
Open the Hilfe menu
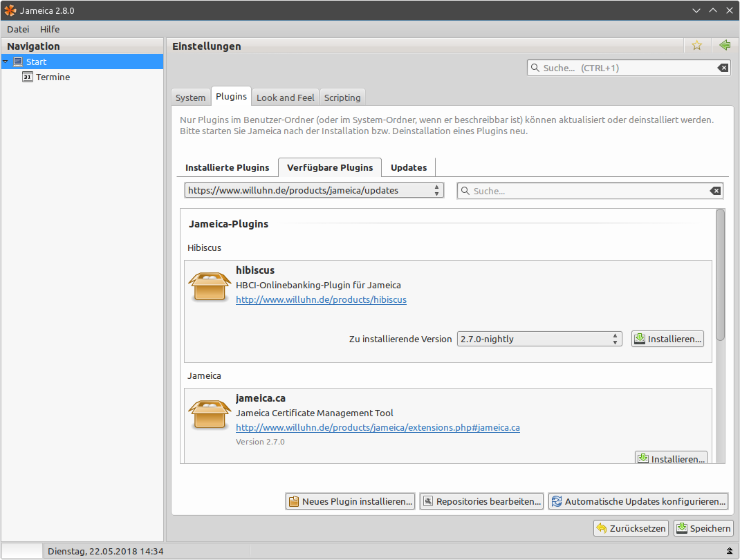point(50,29)
